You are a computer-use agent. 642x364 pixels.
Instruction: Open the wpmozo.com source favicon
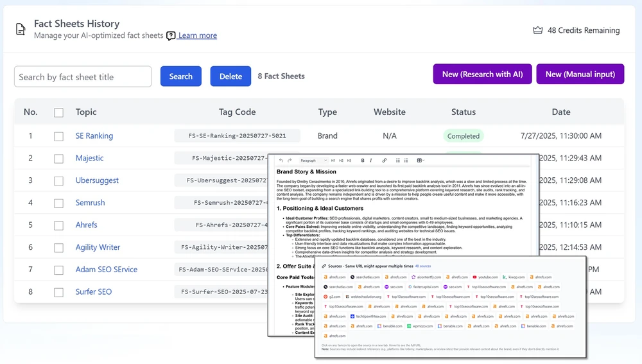(x=409, y=326)
